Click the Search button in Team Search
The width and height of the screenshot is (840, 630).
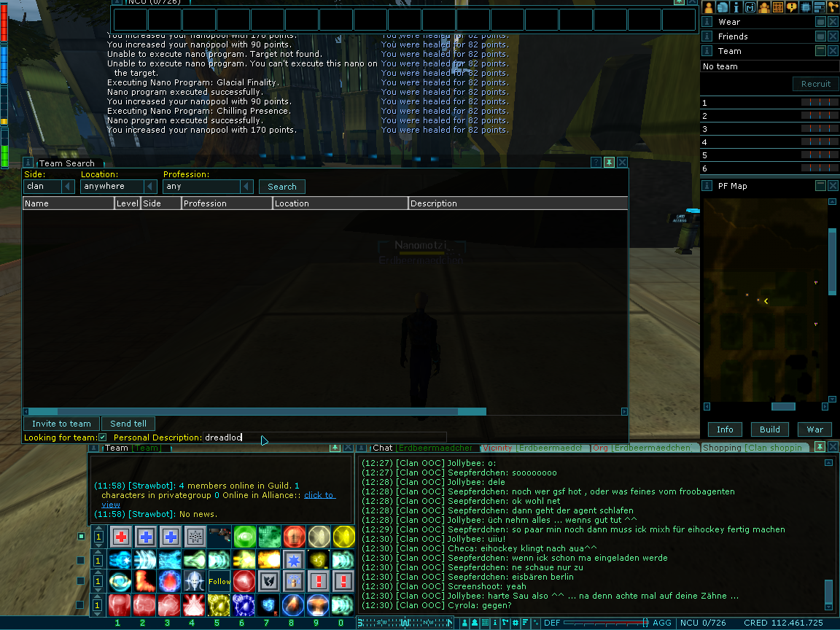click(x=281, y=187)
